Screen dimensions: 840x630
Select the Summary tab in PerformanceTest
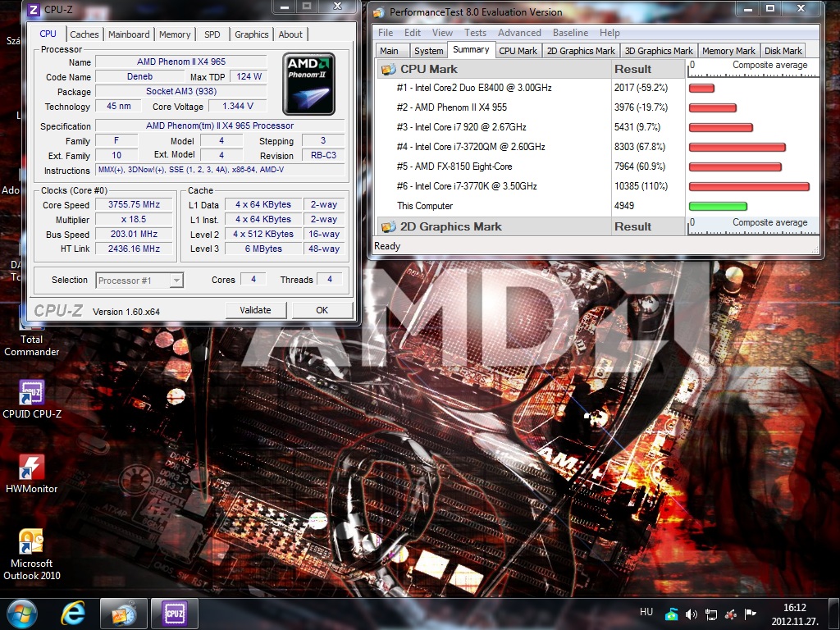click(471, 49)
